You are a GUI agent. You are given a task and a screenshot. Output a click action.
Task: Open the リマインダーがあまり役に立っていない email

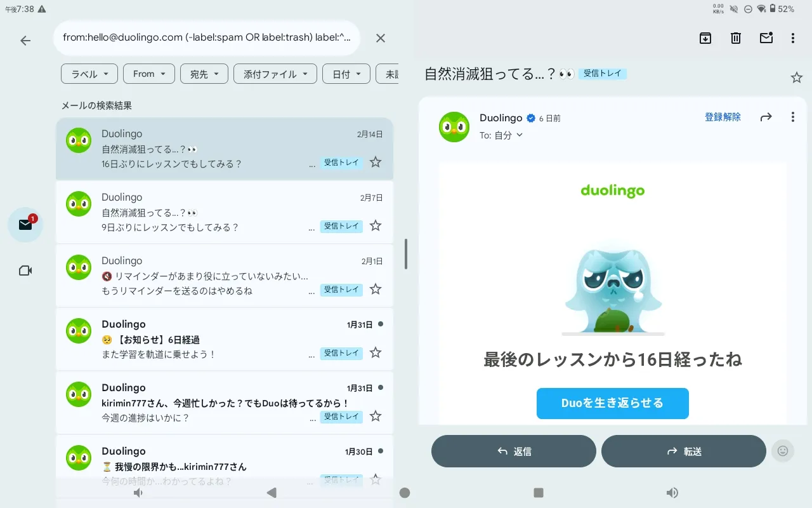pyautogui.click(x=225, y=276)
